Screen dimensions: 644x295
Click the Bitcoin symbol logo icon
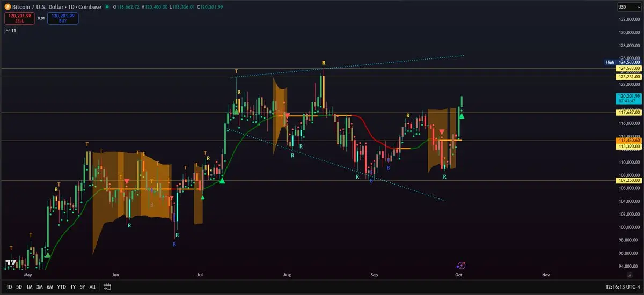pos(8,7)
